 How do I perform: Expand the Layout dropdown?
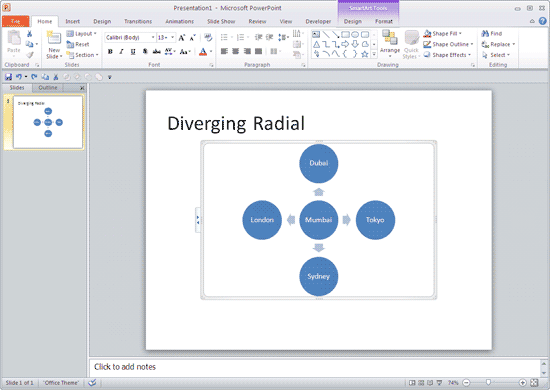(81, 34)
